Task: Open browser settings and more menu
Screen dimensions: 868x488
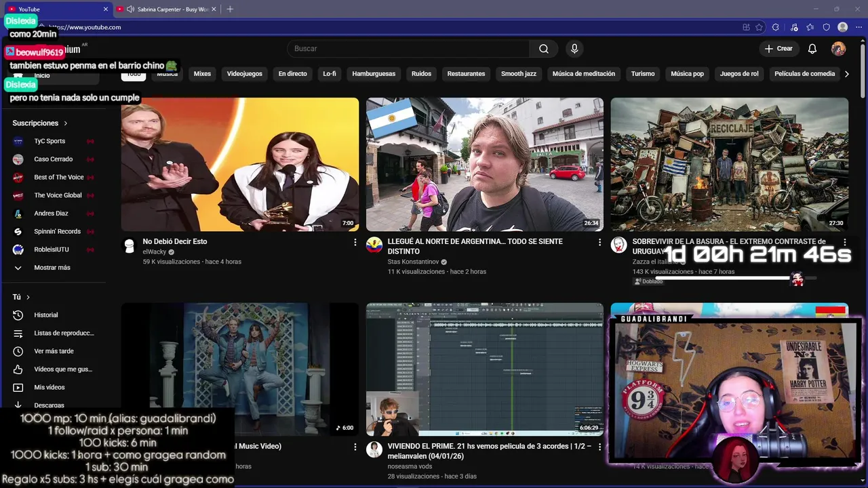Action: click(x=859, y=27)
